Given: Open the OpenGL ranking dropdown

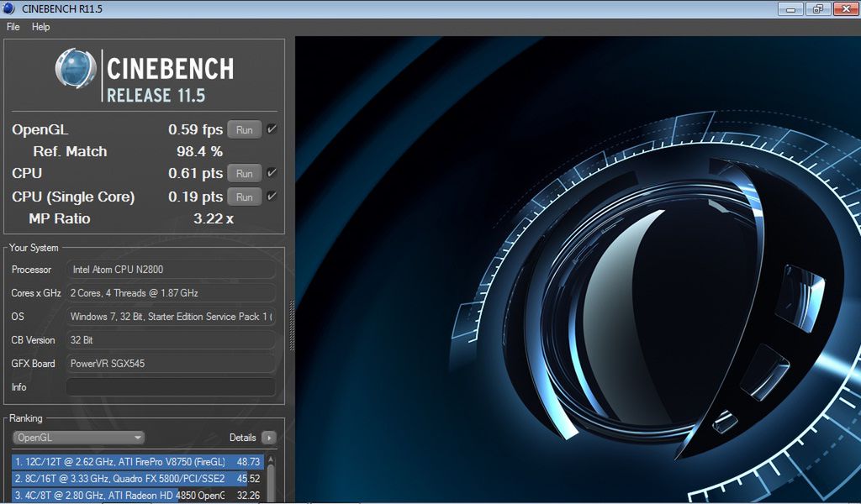Looking at the screenshot, I should pyautogui.click(x=78, y=438).
